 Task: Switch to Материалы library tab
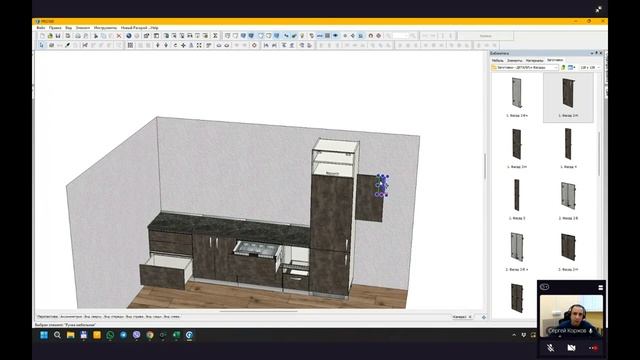534,60
